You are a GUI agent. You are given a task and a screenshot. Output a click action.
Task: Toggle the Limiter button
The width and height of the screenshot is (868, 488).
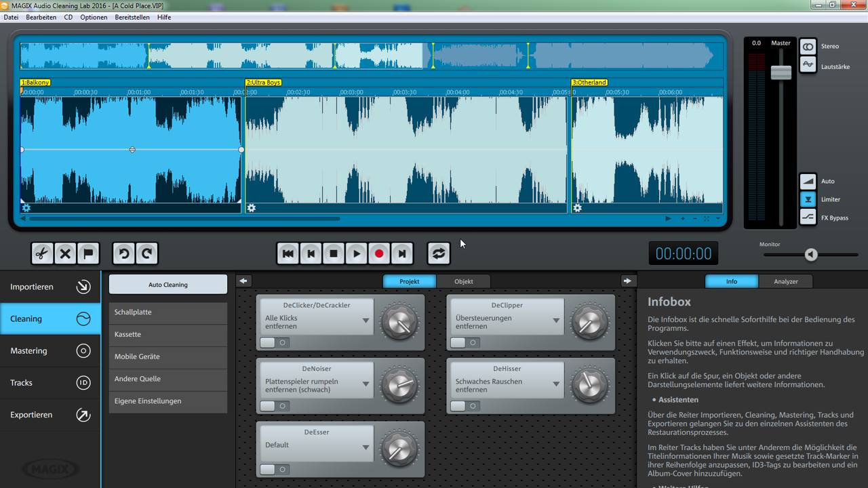click(808, 199)
